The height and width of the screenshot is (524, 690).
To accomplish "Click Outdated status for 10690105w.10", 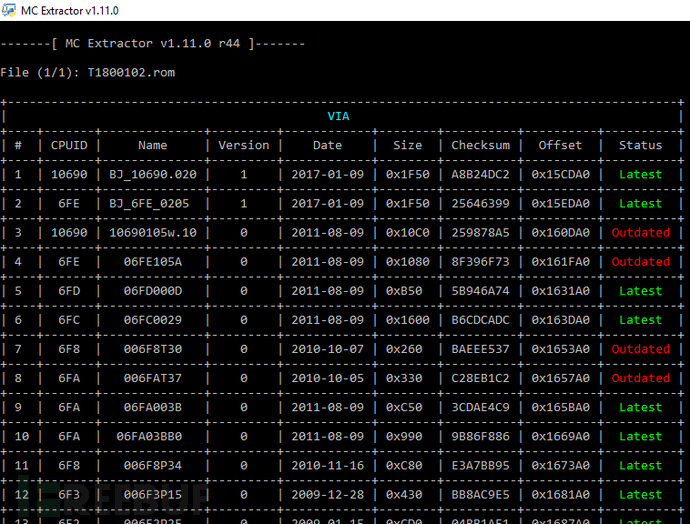I will click(x=641, y=232).
